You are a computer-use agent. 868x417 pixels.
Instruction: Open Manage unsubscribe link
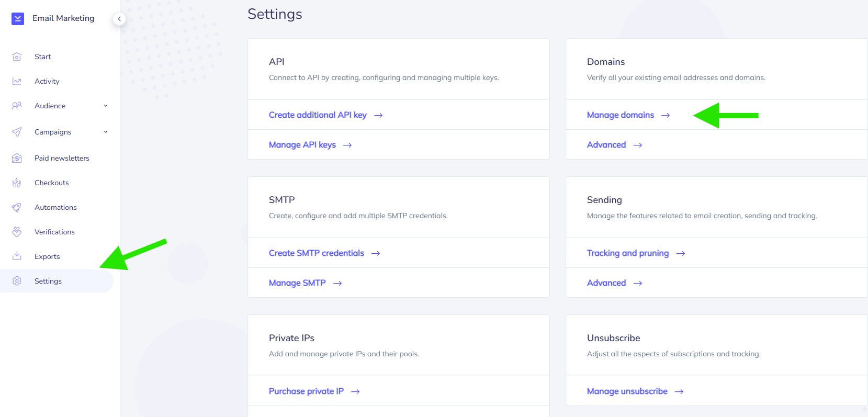(627, 391)
